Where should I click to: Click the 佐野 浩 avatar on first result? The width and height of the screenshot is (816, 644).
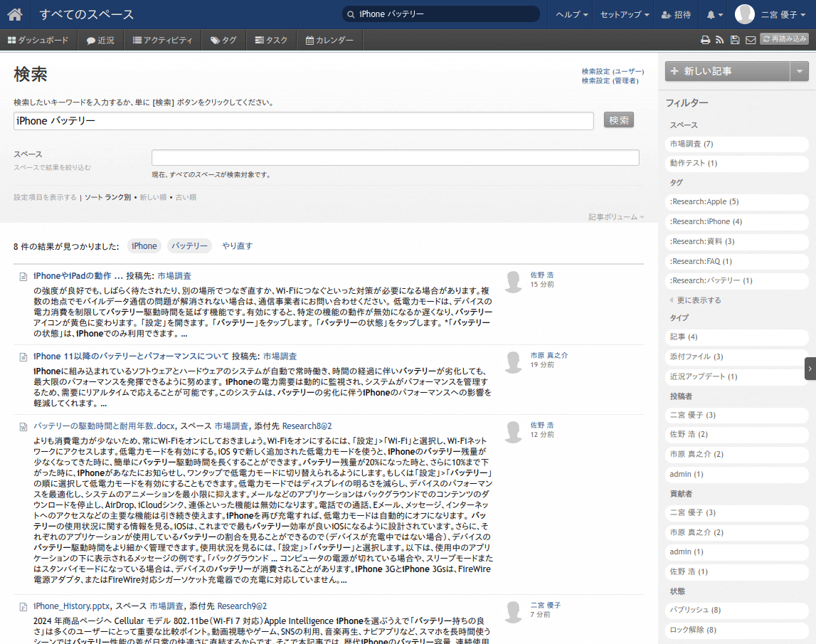point(513,281)
